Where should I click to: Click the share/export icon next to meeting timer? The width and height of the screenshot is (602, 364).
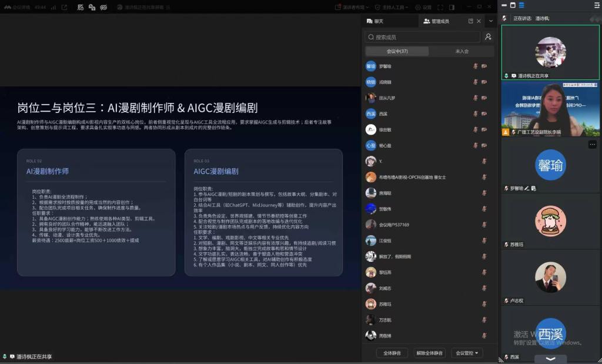tap(64, 7)
